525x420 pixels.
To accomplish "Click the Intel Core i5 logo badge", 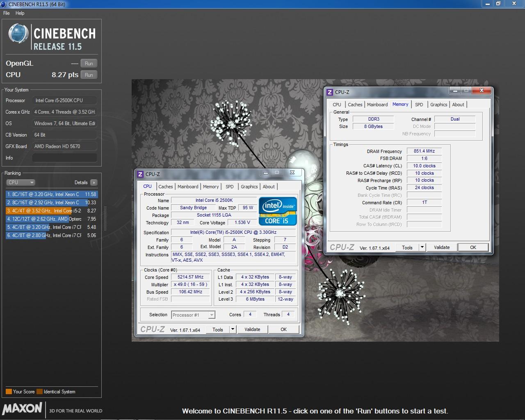I will [x=278, y=212].
